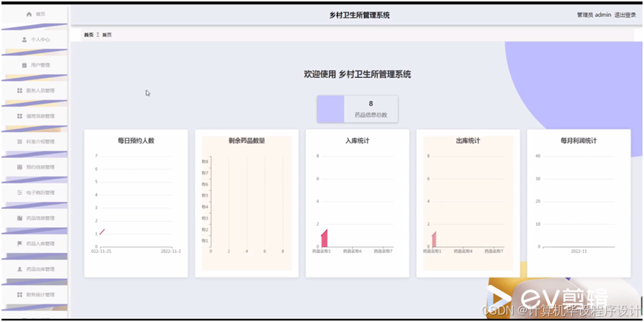The image size is (644, 322).
Task: Open the 首页 sidebar menu item
Action: [35, 14]
